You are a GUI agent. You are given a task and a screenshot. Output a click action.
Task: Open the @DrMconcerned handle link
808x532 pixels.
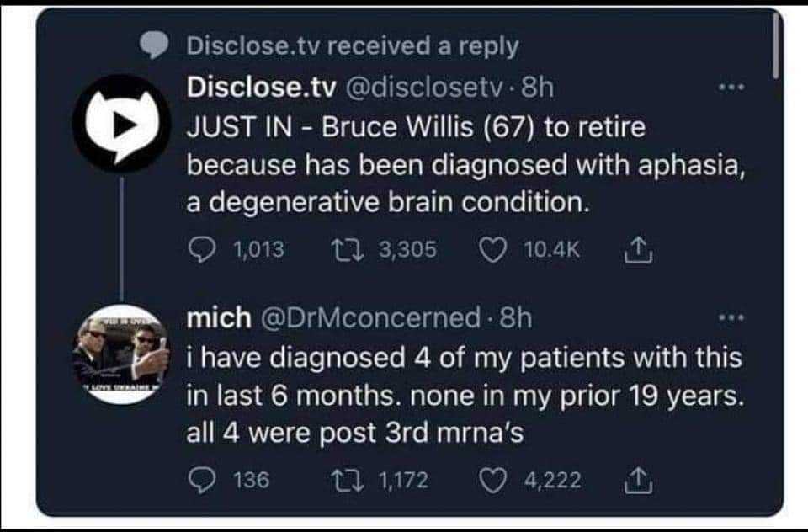370,318
